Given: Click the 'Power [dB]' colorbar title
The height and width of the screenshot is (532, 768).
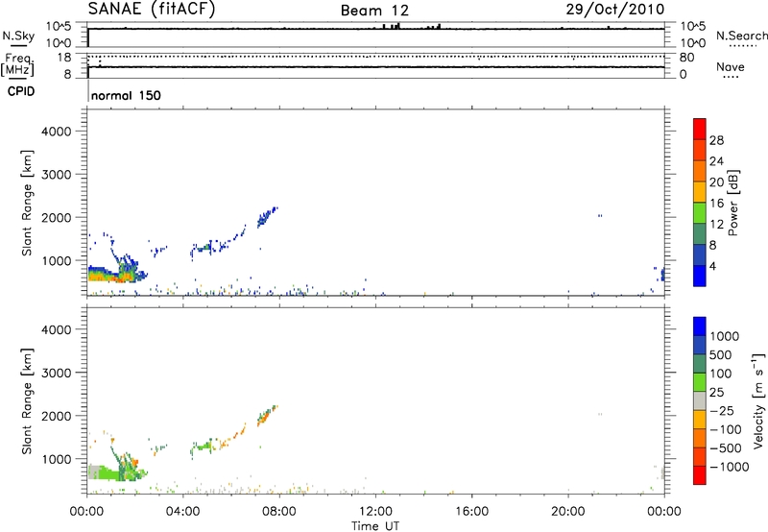Looking at the screenshot, I should (x=733, y=203).
